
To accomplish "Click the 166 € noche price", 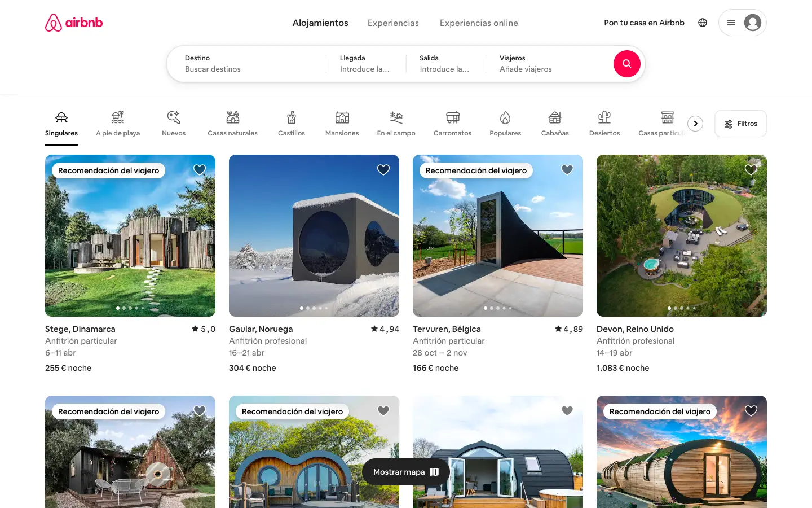I will (436, 368).
